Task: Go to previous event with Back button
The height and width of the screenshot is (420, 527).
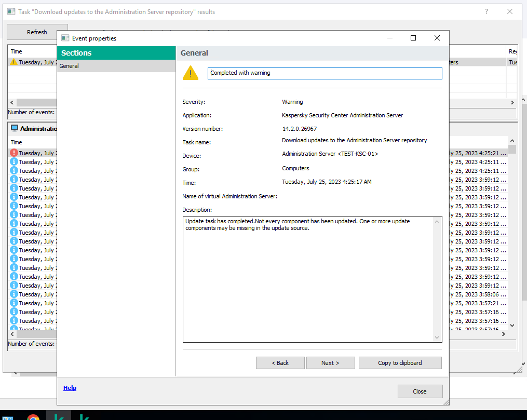Action: (280, 363)
